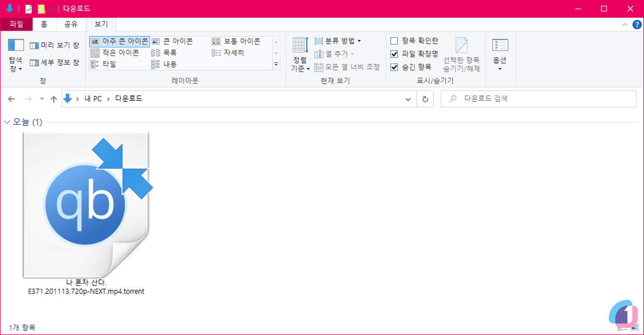The image size is (644, 335).
Task: Maximize the 다운로드 window
Action: [x=604, y=9]
